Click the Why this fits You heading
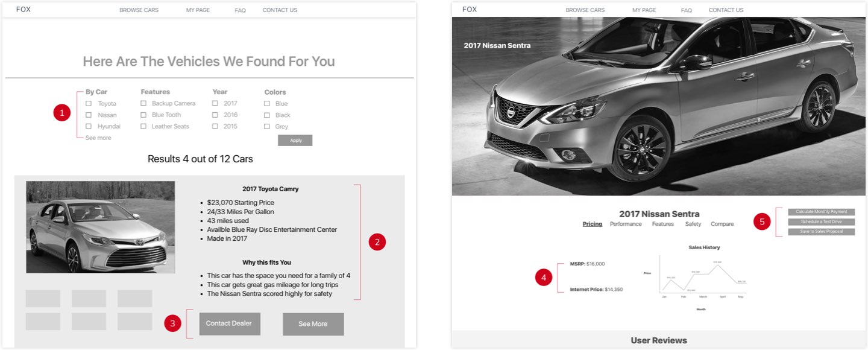Viewport: 868px width, 350px height. tap(266, 262)
